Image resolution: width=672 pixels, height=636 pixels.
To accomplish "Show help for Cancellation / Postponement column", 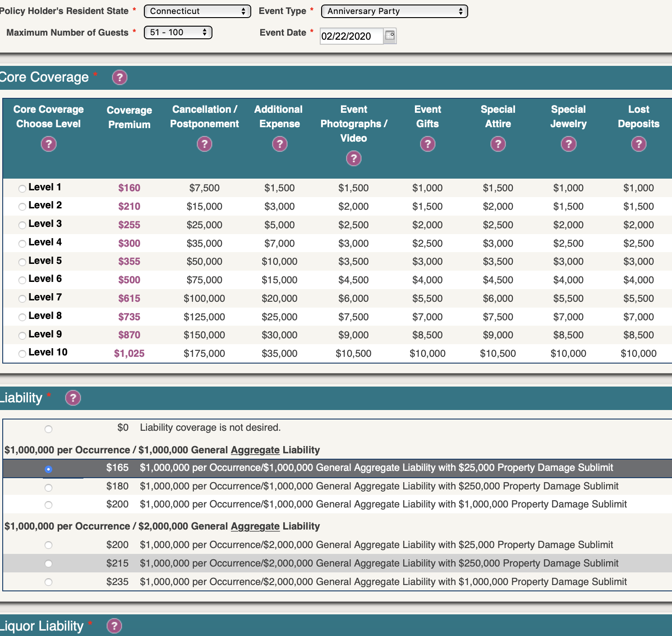I will [x=204, y=144].
